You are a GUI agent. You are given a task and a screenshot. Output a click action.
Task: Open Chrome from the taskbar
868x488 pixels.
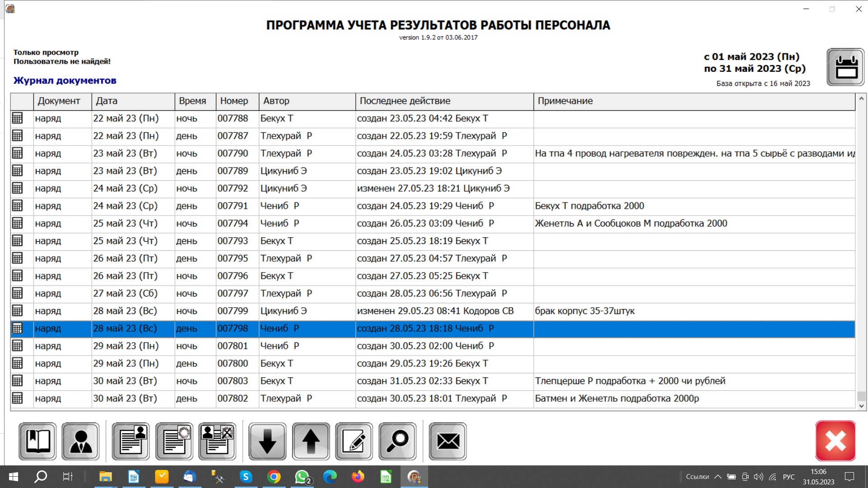[274, 477]
